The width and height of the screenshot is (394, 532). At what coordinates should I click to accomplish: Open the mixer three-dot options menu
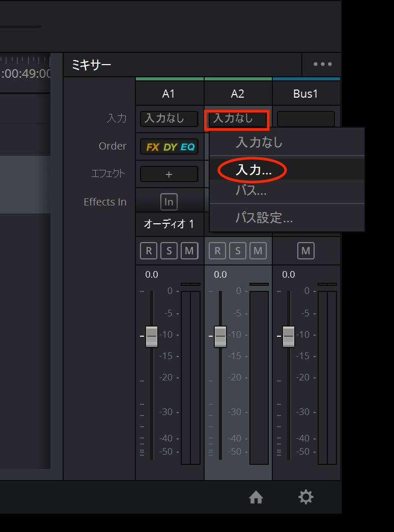[322, 65]
